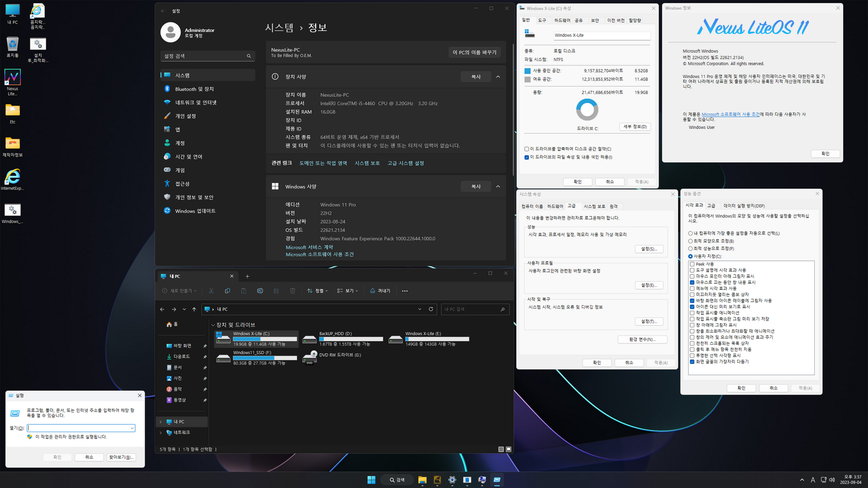
Task: Launch the InternetExp... desktop shortcut
Action: click(13, 180)
